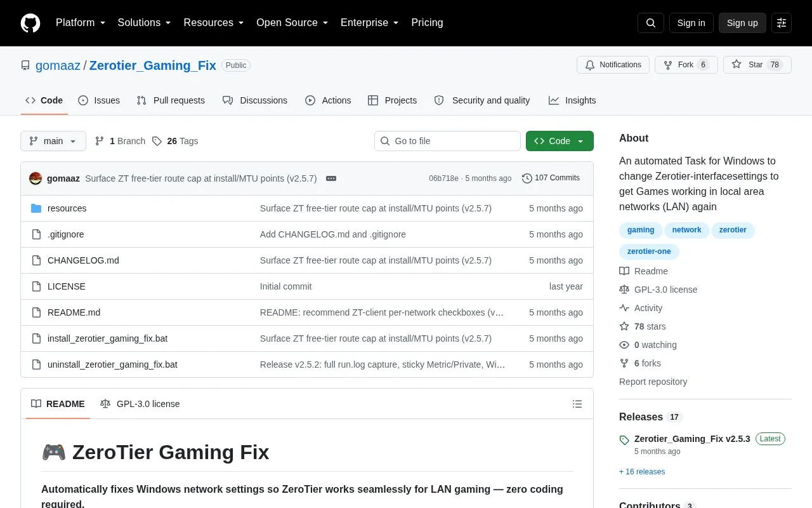This screenshot has width=812, height=508.
Task: Click the branch icon next to 1 Branch
Action: [100, 141]
